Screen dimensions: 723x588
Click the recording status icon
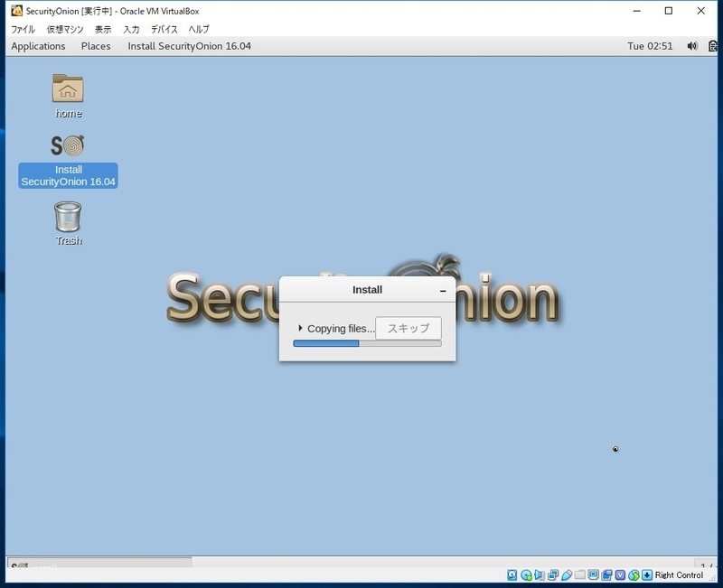tap(606, 574)
